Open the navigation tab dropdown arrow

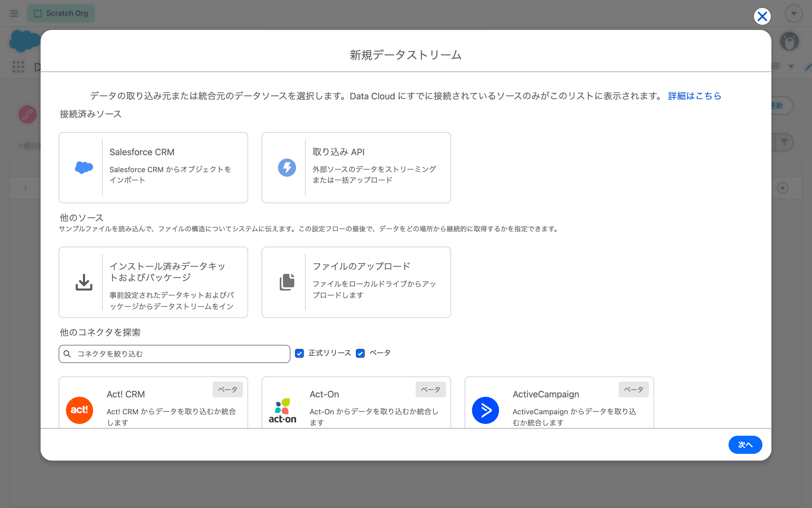tap(791, 67)
